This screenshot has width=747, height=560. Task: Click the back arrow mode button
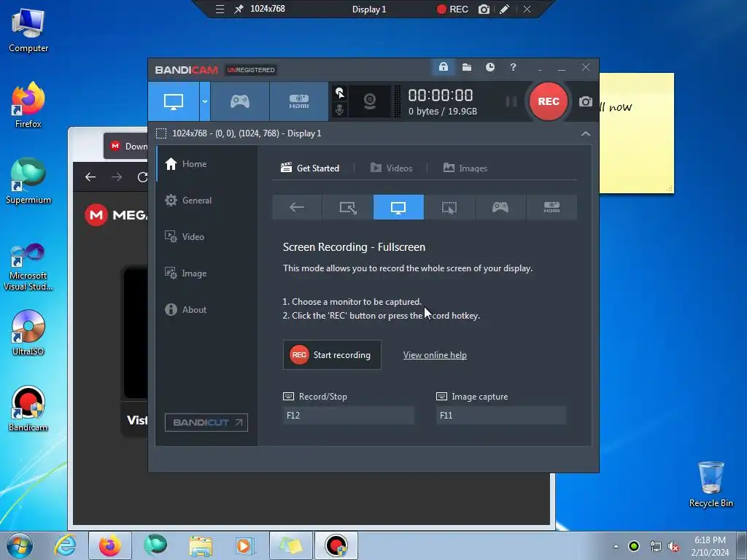pos(297,207)
